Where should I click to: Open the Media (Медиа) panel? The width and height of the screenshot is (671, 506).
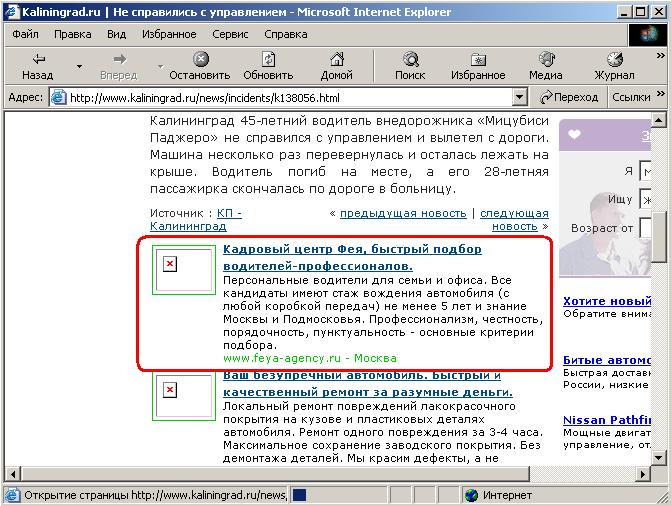(545, 59)
